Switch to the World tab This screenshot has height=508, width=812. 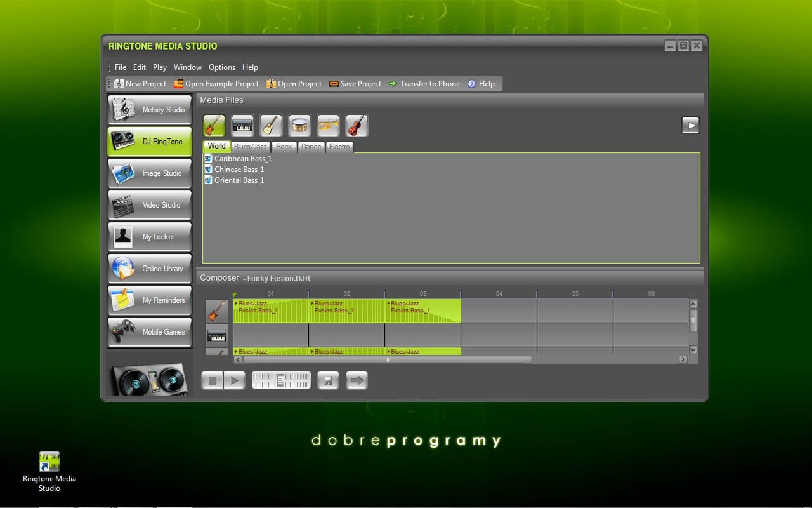pos(216,146)
